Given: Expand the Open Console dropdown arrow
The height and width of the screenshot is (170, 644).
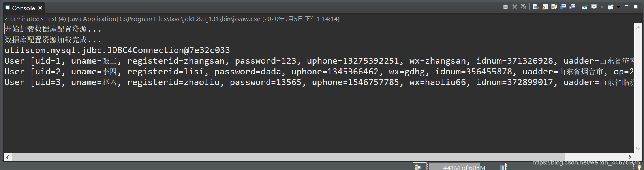Looking at the screenshot, I should pos(618,7).
